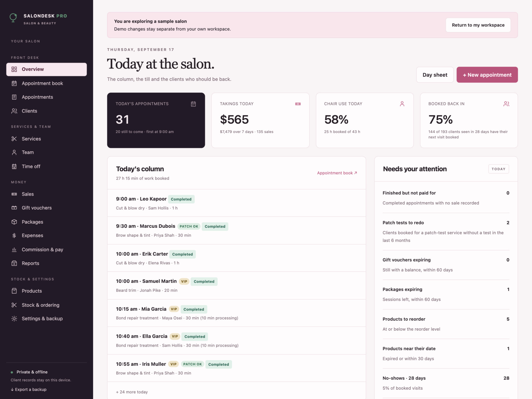The width and height of the screenshot is (532, 399).
Task: Click the Settings & backup sun icon
Action: point(14,319)
